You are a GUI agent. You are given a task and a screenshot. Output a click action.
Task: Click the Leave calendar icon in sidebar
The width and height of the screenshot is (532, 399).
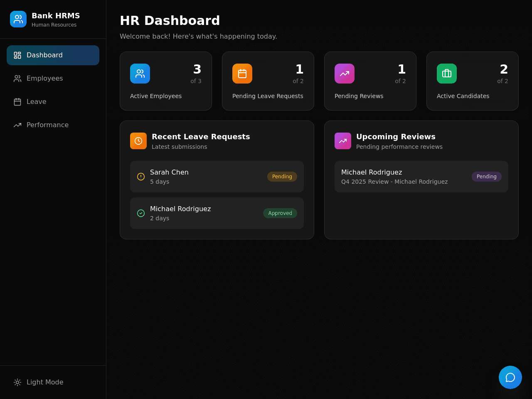[17, 102]
